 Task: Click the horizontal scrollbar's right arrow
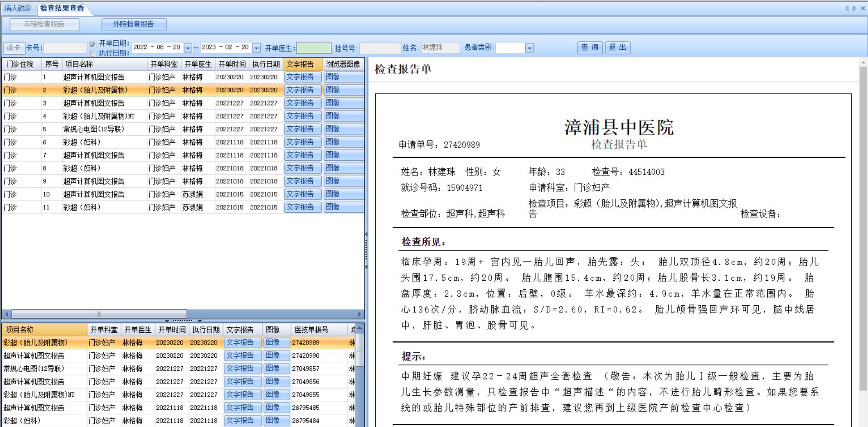360,314
